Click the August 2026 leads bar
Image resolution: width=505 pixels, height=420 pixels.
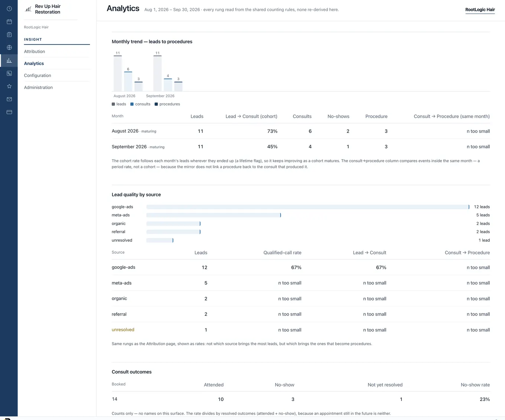[x=118, y=74]
